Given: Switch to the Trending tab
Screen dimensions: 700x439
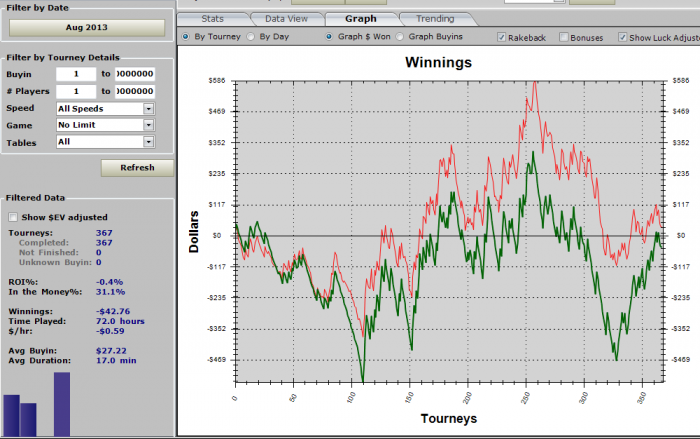Looking at the screenshot, I should [435, 19].
